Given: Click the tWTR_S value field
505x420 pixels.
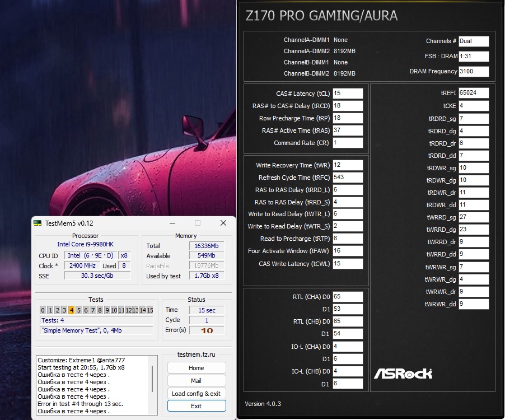Looking at the screenshot, I should [x=348, y=226].
